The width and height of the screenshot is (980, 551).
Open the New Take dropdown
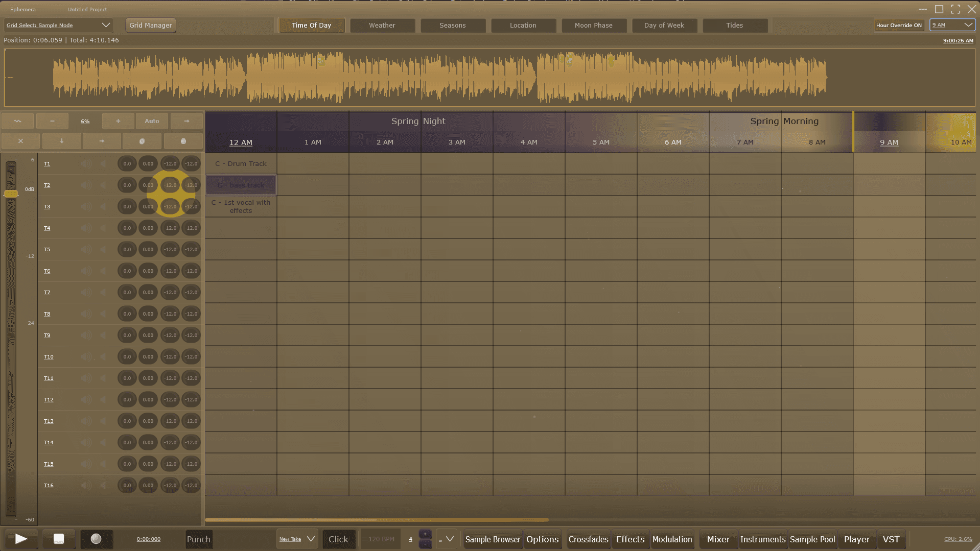[297, 539]
